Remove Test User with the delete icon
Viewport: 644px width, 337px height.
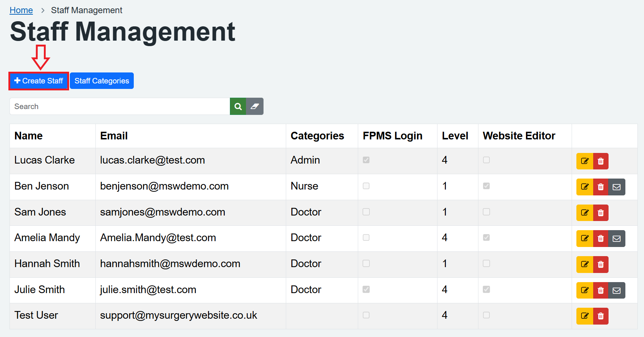pos(601,316)
